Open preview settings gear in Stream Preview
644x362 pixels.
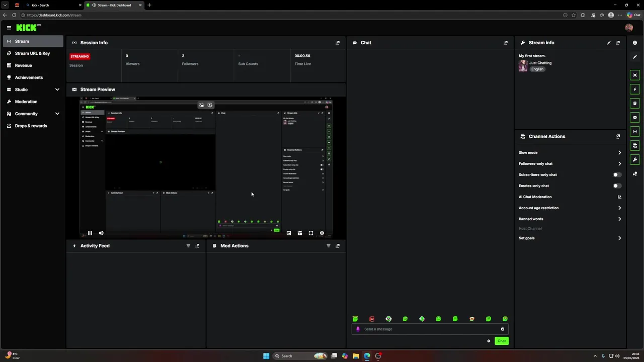322,233
